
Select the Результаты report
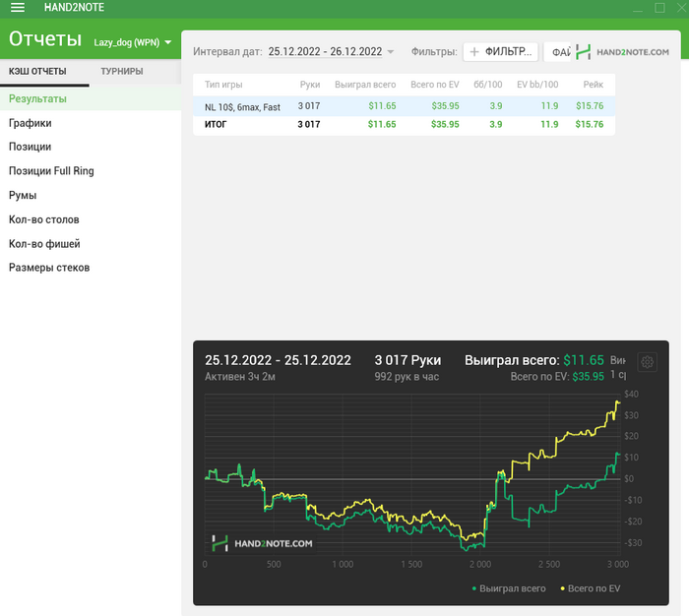click(91, 98)
